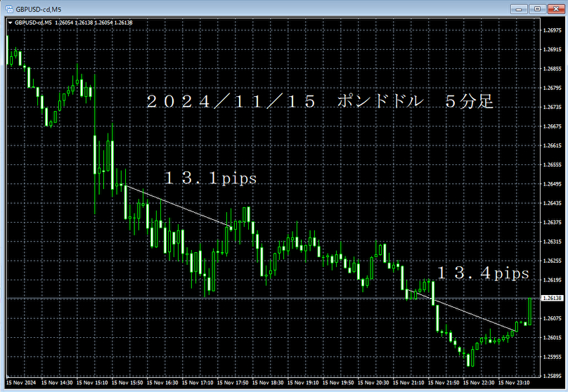Click price scale value 1.25955

coord(553,357)
